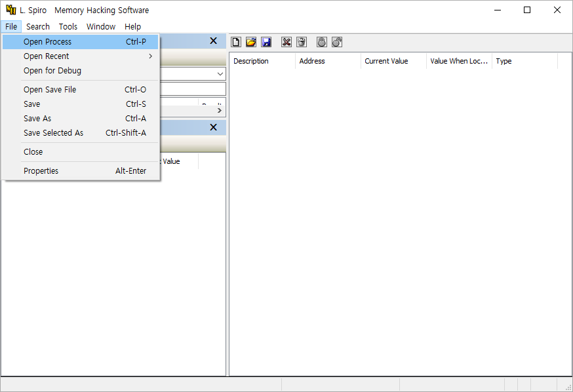Click the Value When Loc... column header
This screenshot has height=392, width=573.
(x=459, y=61)
